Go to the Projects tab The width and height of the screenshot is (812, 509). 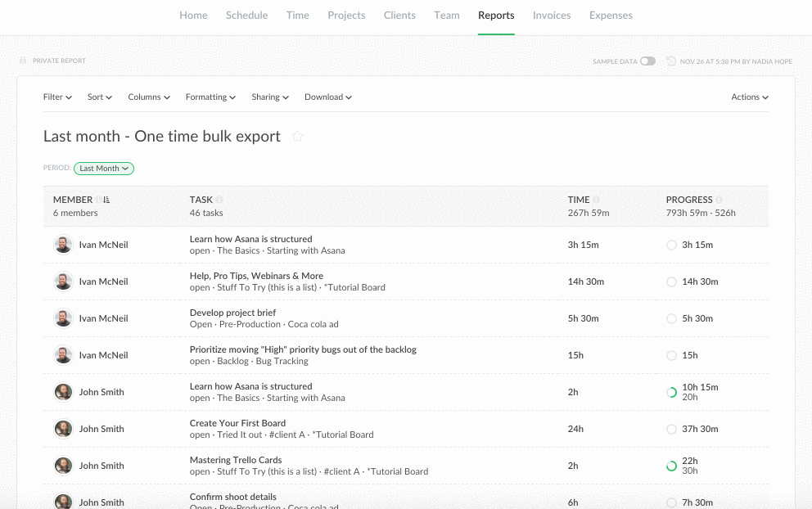pyautogui.click(x=346, y=16)
